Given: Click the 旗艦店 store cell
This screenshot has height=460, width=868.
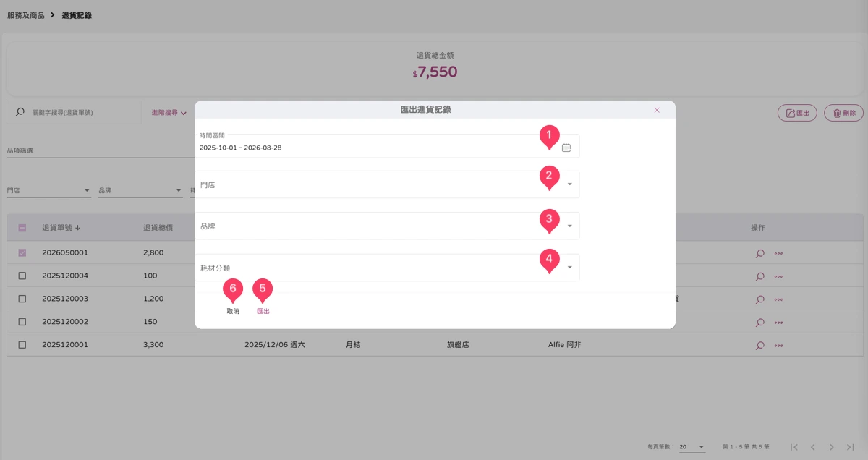Looking at the screenshot, I should [x=458, y=345].
